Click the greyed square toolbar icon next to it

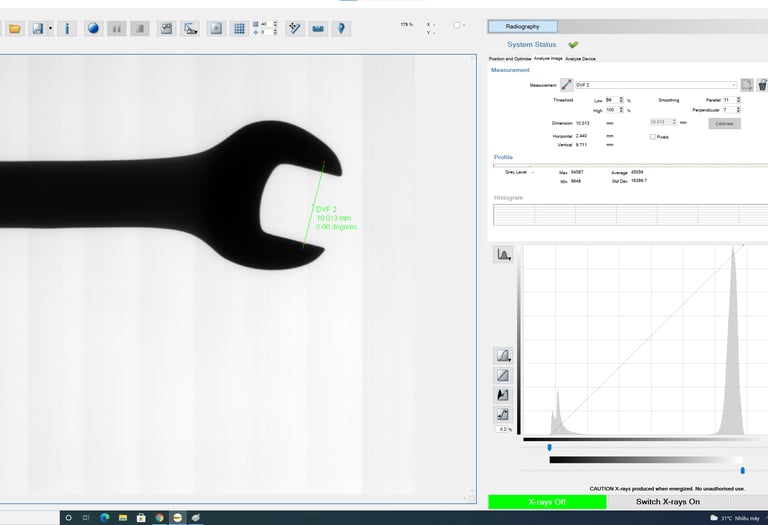140,29
